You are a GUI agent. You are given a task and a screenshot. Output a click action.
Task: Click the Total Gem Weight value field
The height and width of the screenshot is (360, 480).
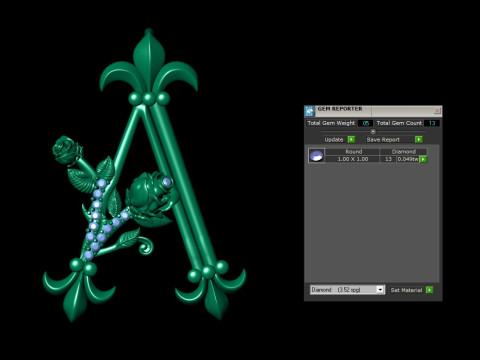[x=365, y=123]
